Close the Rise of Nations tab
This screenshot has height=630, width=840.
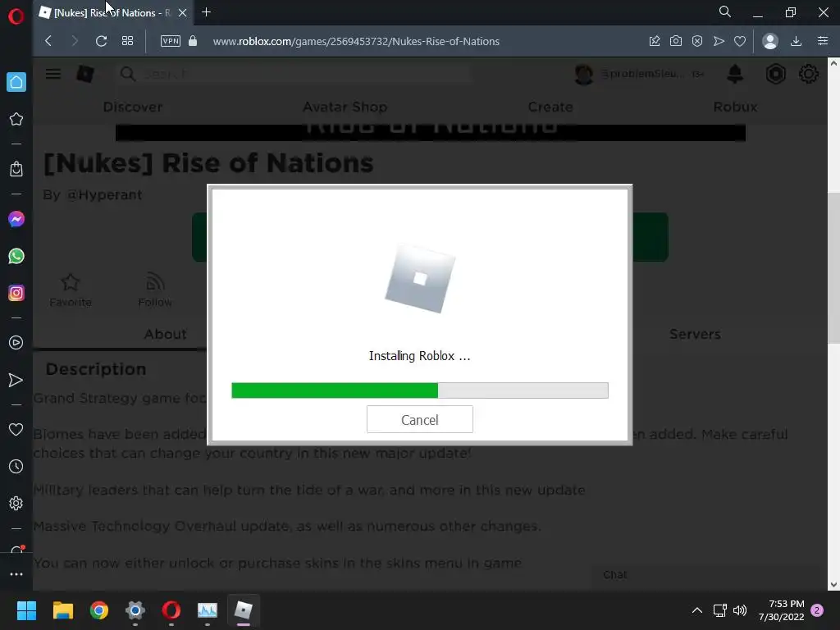182,13
